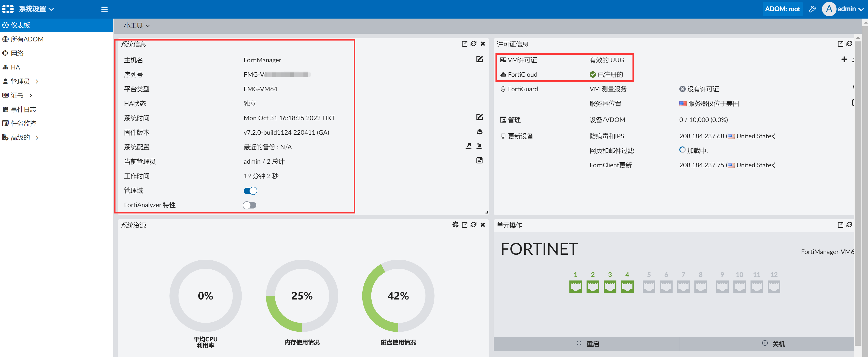This screenshot has width=868, height=357.
Task: Click the hamburger menu to collapse sidebar
Action: [x=104, y=10]
